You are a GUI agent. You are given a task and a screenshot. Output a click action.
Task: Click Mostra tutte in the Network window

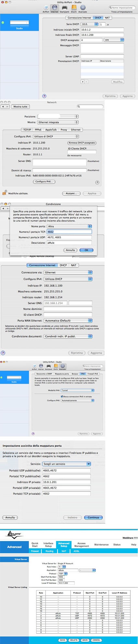coord(20,106)
